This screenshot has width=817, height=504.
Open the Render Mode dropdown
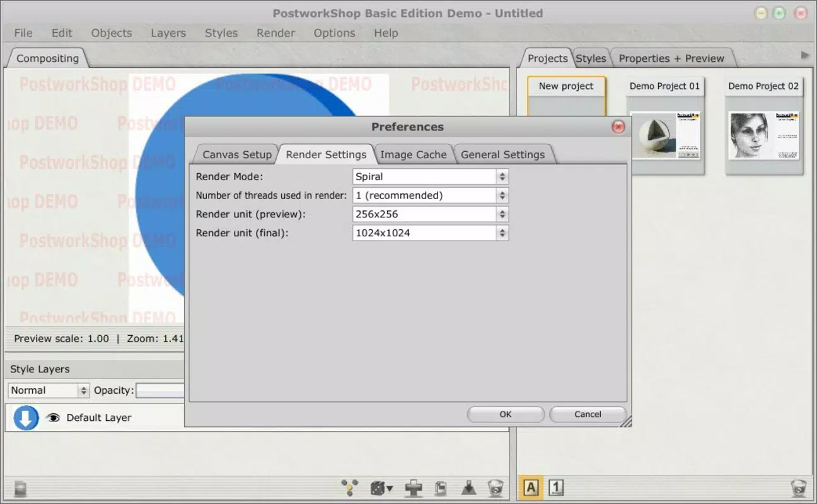coord(431,176)
